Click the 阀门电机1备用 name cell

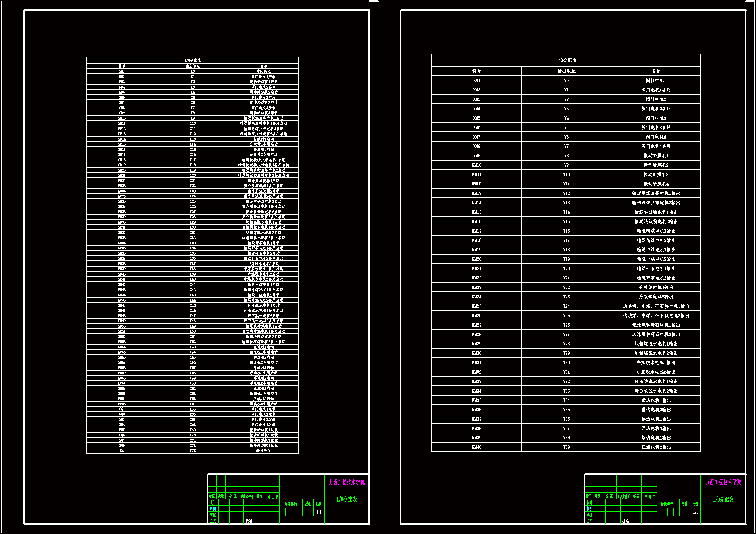coord(656,90)
